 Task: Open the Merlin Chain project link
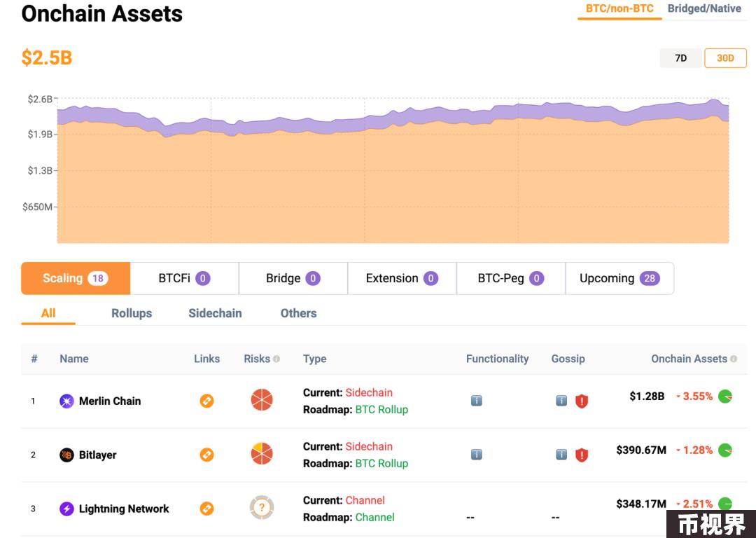(x=110, y=401)
